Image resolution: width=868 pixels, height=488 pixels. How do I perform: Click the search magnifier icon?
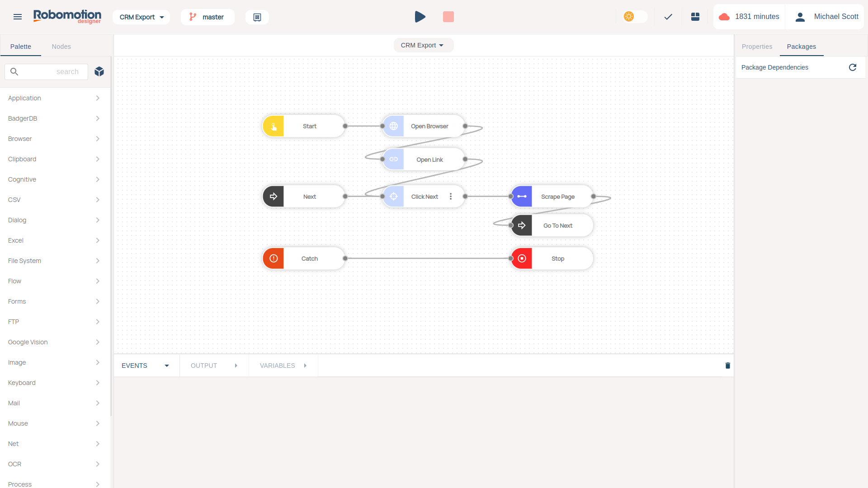[14, 71]
